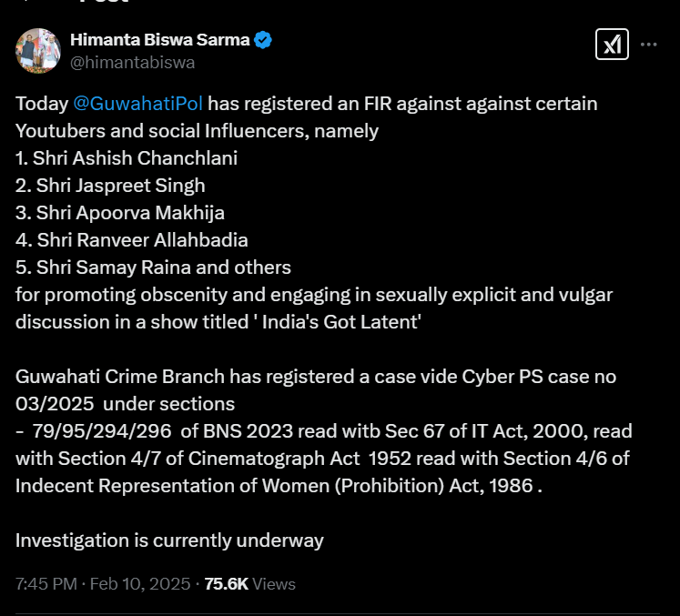The width and height of the screenshot is (680, 616).
Task: Click the Shri Samay Raina and others line
Action: pyautogui.click(x=153, y=268)
